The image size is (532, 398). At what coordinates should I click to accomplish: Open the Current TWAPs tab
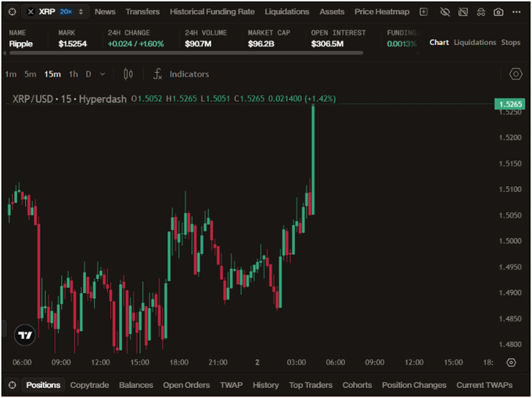(x=484, y=385)
